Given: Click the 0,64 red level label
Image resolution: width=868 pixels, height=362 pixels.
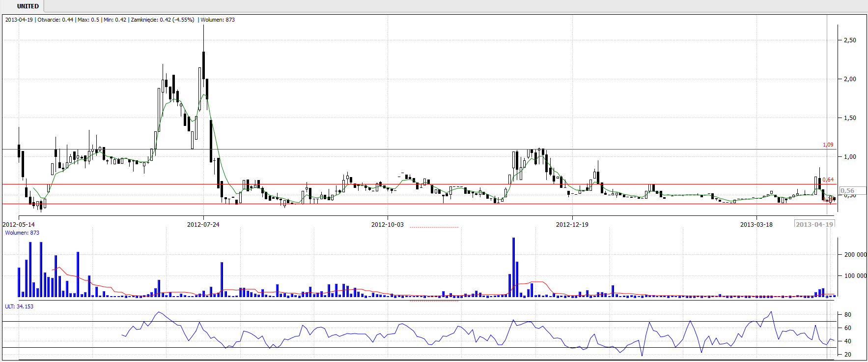Looking at the screenshot, I should 828,180.
